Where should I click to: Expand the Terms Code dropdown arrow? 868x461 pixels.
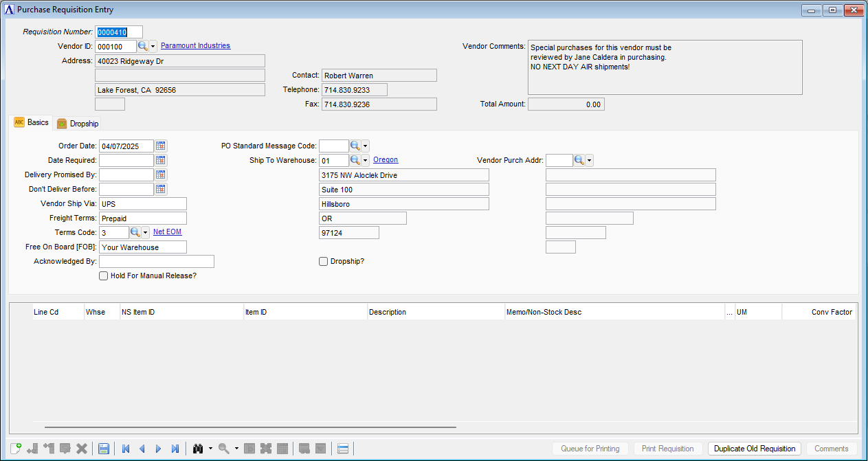pos(145,232)
